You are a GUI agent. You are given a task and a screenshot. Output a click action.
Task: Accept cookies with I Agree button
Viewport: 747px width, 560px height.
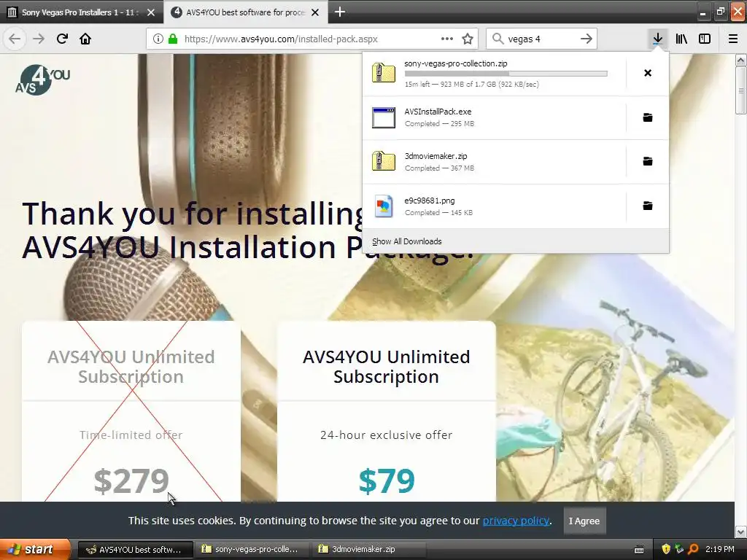(584, 521)
